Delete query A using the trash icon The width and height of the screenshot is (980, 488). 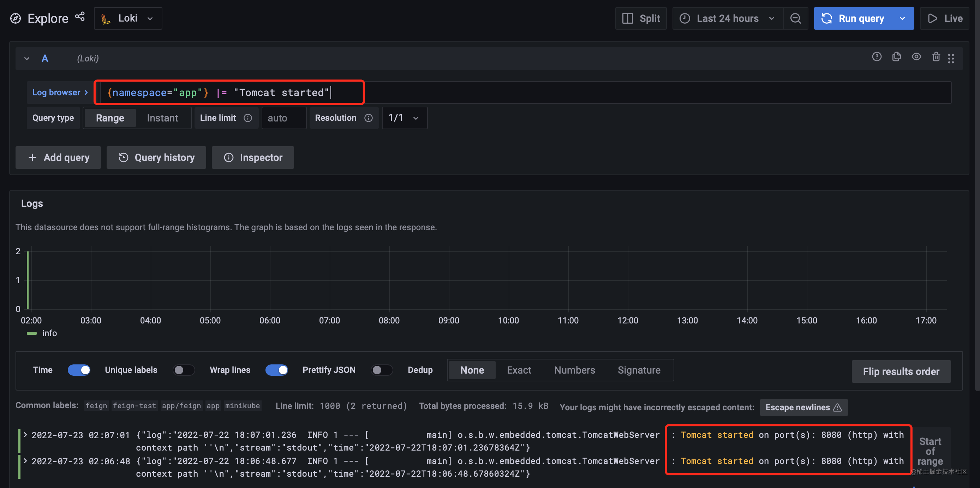(x=936, y=57)
